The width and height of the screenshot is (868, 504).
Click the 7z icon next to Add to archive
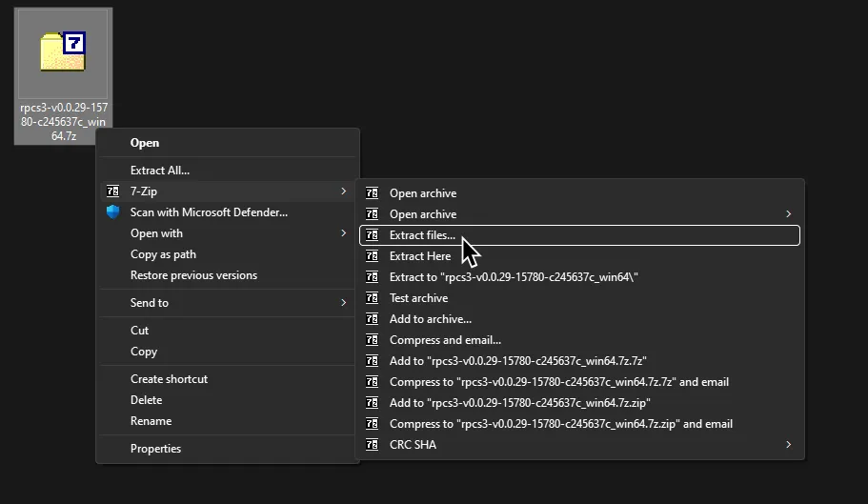point(372,319)
